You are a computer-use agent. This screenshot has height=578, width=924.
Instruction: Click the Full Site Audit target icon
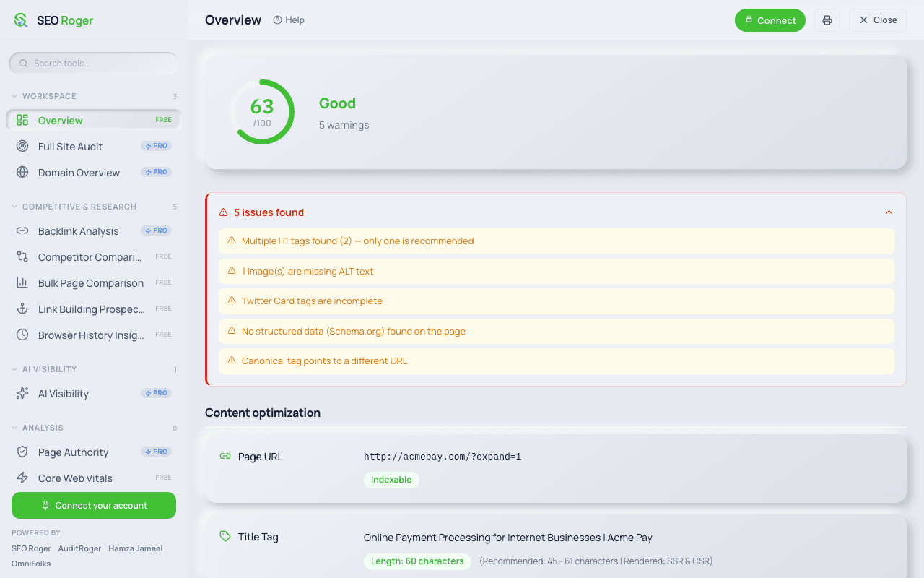point(22,147)
